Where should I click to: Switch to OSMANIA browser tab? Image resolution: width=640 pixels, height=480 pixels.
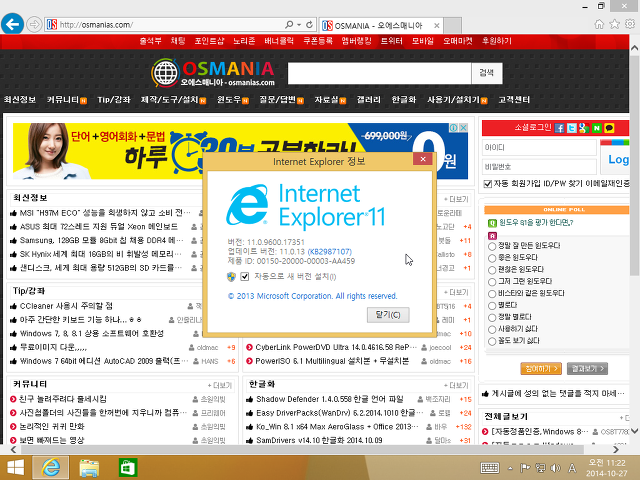tap(380, 25)
